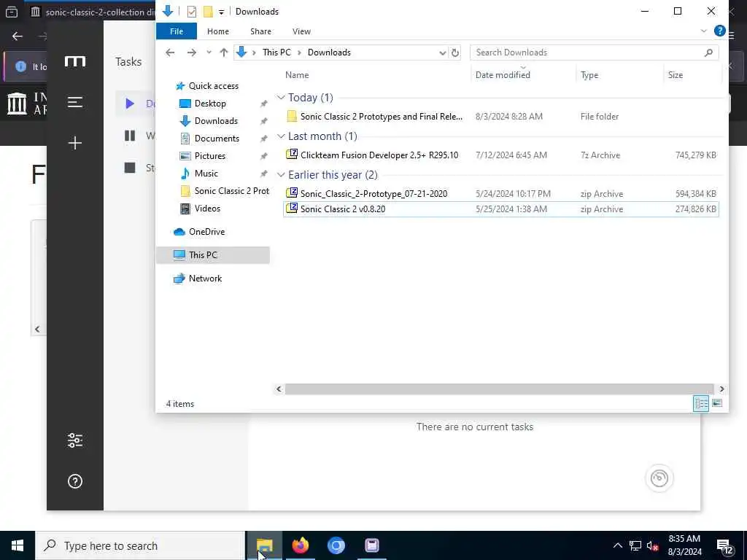747x560 pixels.
Task: Open download manager settings sliders icon
Action: click(x=75, y=440)
